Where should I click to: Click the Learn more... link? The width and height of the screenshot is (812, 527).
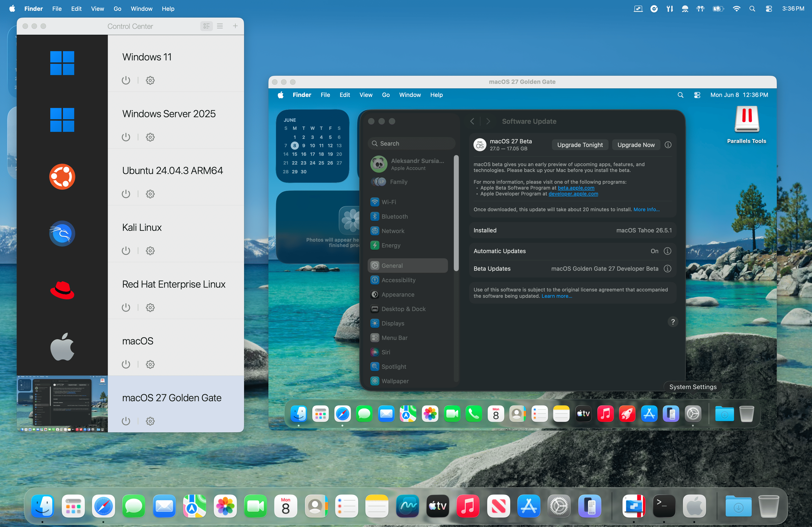(x=557, y=296)
